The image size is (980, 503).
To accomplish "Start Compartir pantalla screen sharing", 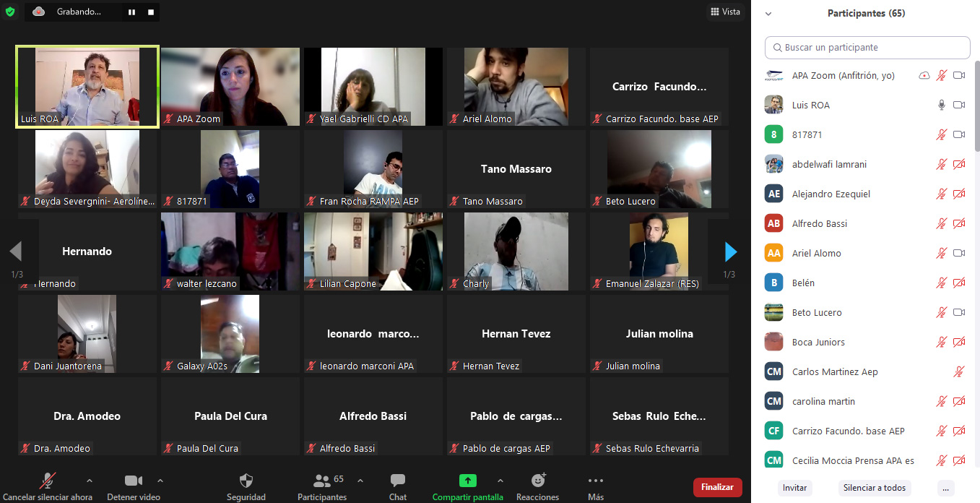I will tap(467, 486).
